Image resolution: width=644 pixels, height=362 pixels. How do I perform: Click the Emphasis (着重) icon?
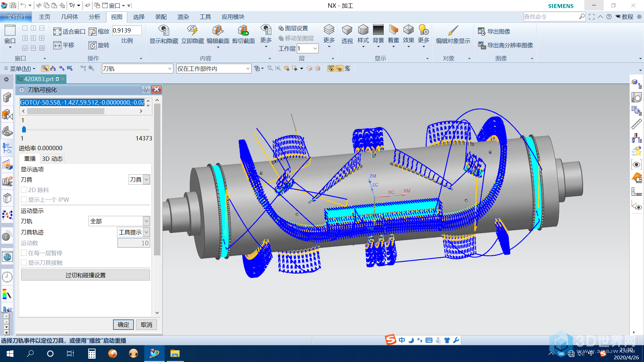point(393,30)
